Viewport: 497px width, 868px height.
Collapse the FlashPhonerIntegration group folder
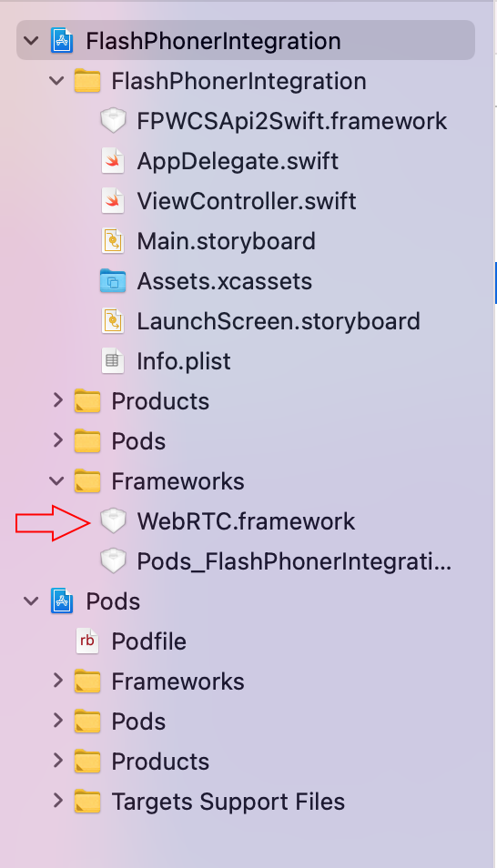pyautogui.click(x=56, y=81)
